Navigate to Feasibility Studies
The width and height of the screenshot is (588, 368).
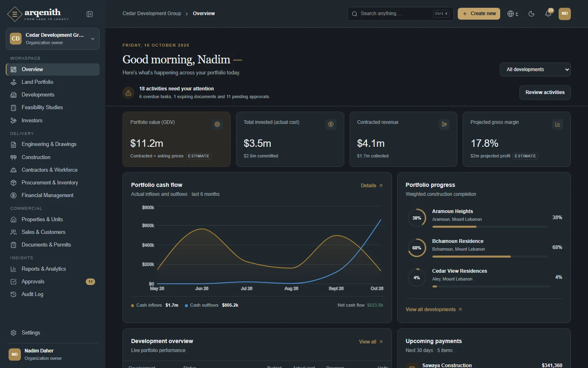click(x=53, y=108)
